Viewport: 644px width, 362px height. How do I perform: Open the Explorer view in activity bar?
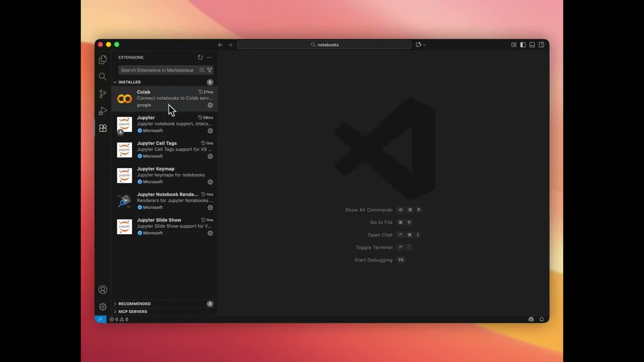103,60
